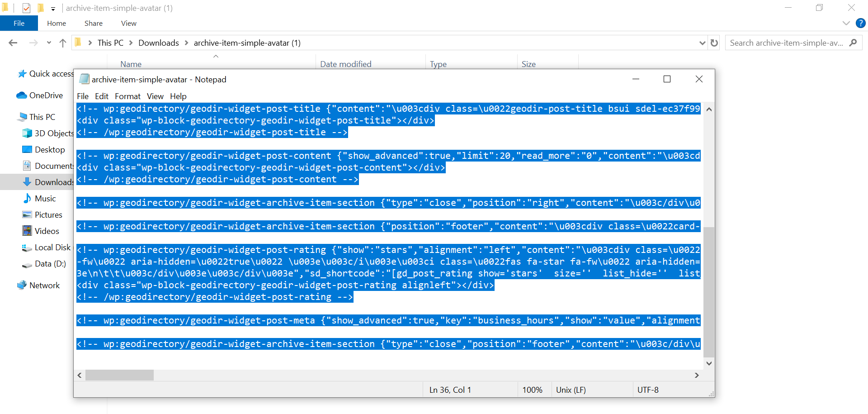The height and width of the screenshot is (414, 868).
Task: Click the New Folder quick access icon
Action: 41,8
